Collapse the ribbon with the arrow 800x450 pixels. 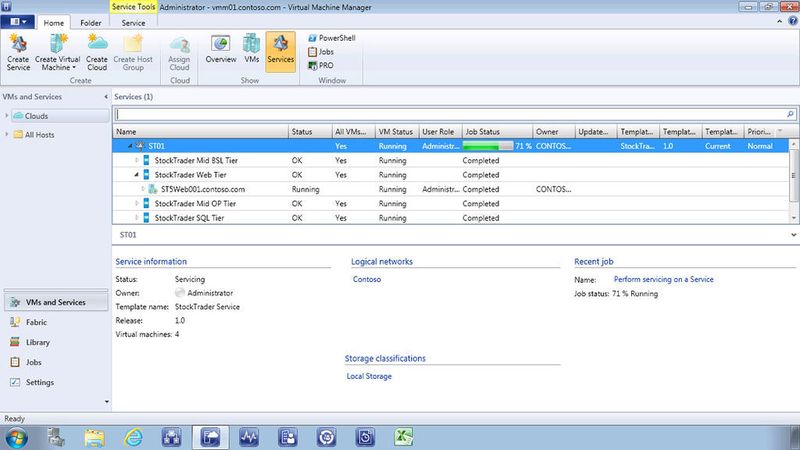point(780,21)
